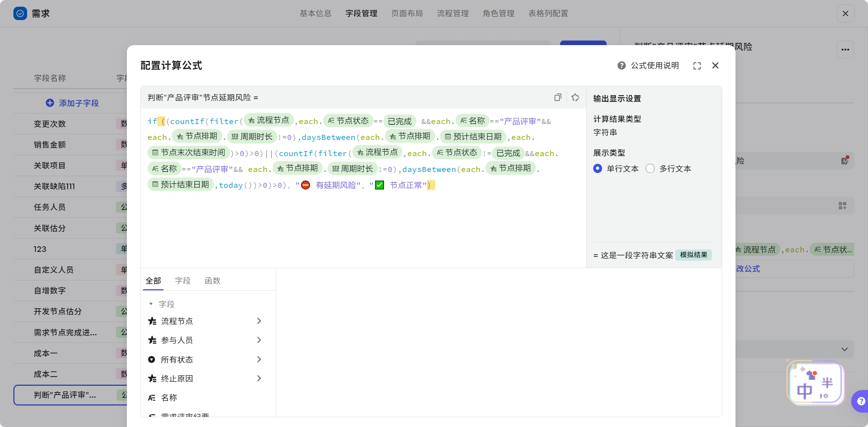
Task: Select the 变更次数 field row
Action: point(70,124)
